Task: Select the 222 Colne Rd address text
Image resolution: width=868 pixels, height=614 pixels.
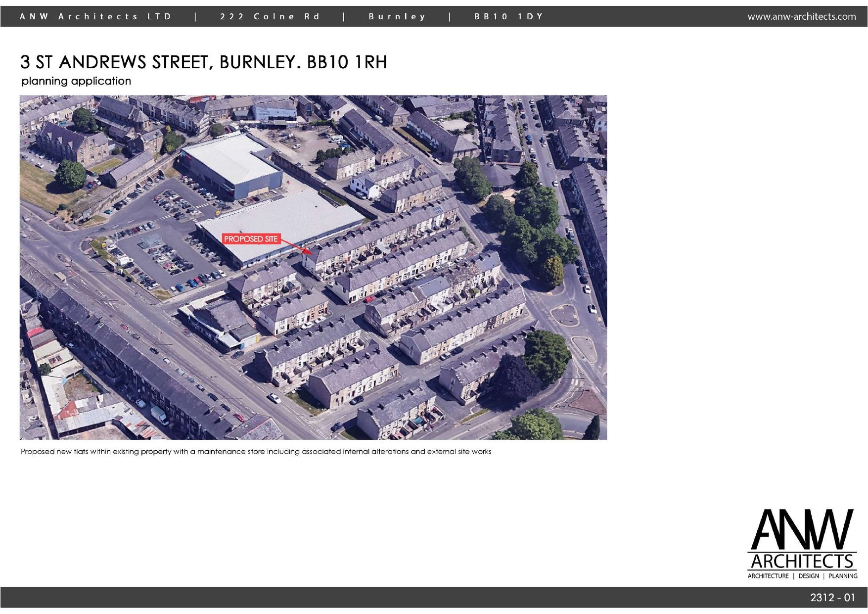Action: [270, 16]
